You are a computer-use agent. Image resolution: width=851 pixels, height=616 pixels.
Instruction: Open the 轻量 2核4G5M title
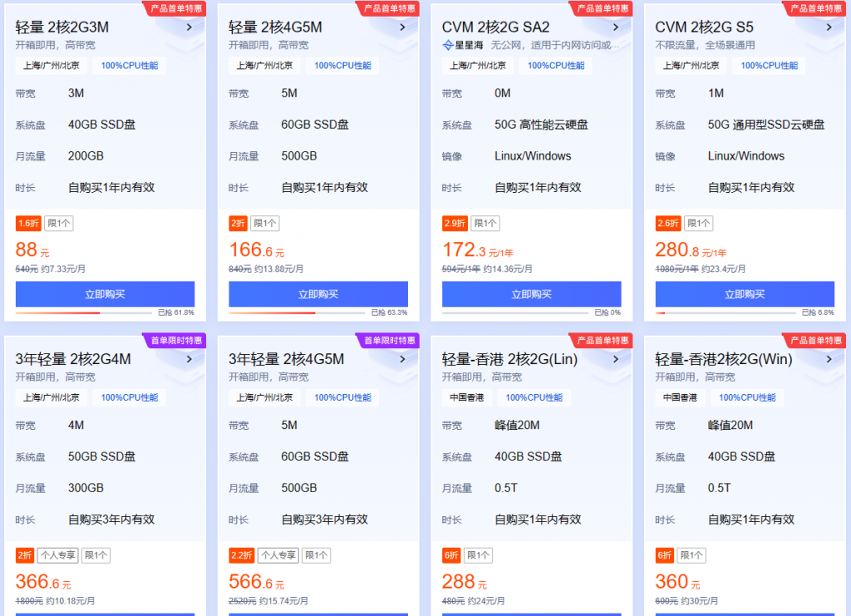275,27
